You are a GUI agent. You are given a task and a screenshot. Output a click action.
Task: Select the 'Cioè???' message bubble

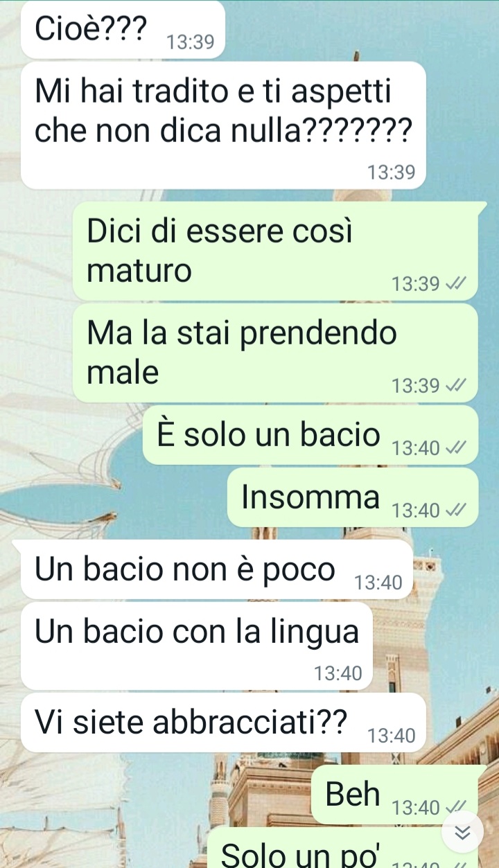tap(123, 30)
